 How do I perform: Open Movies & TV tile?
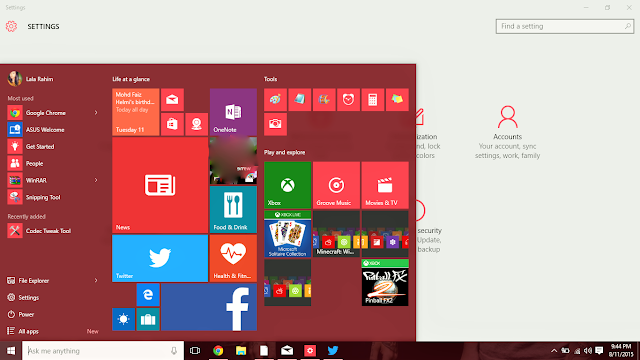tap(385, 185)
